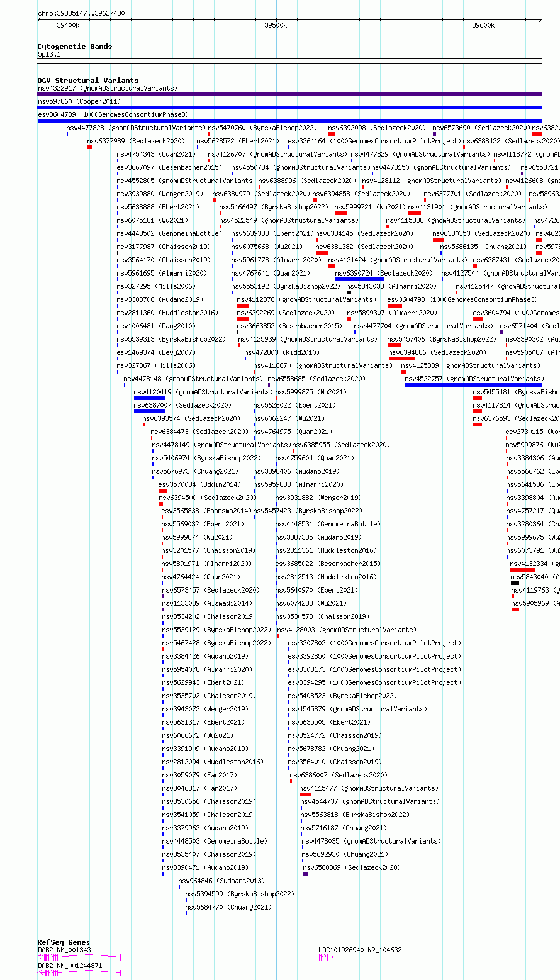Click the nsv6394886 (Sedlazeck2020) red bar

tap(402, 359)
